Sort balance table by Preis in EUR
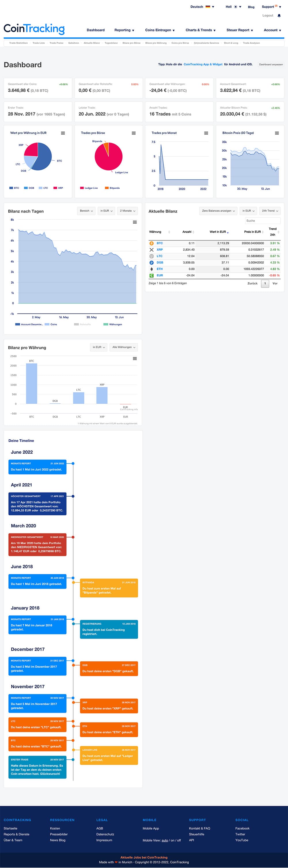This screenshot has height=868, width=288. 254,232
